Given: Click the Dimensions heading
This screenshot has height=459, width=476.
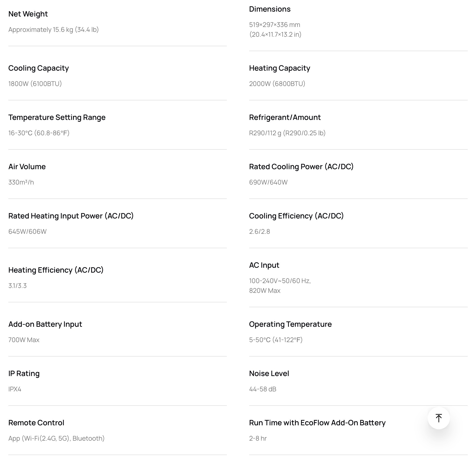Looking at the screenshot, I should click(270, 9).
